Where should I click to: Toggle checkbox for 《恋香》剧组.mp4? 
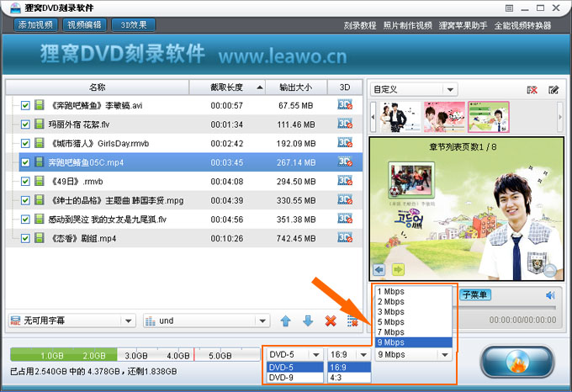[25, 238]
